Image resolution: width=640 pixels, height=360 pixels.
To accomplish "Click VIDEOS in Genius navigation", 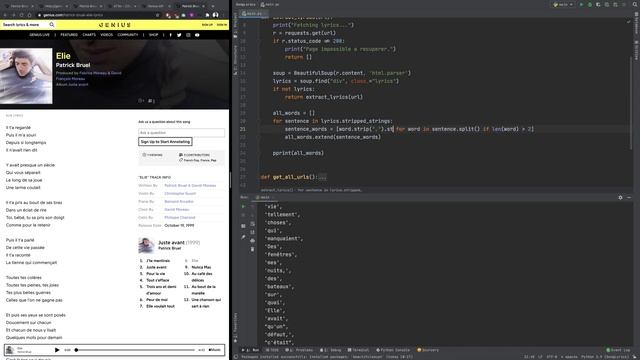I will [x=107, y=35].
